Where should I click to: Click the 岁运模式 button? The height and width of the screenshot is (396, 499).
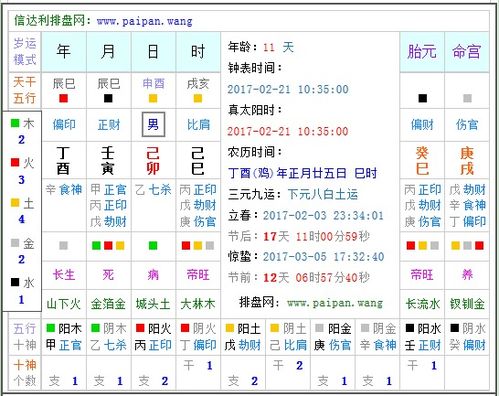[x=25, y=52]
